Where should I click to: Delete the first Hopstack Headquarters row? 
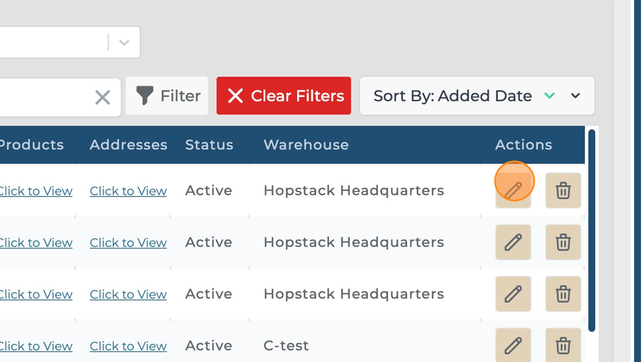[x=563, y=190]
